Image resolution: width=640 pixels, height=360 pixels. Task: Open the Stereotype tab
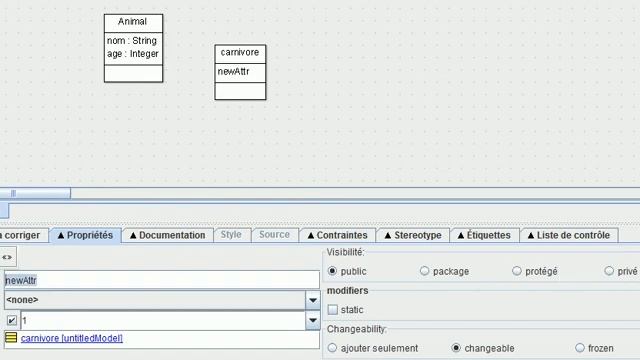413,235
